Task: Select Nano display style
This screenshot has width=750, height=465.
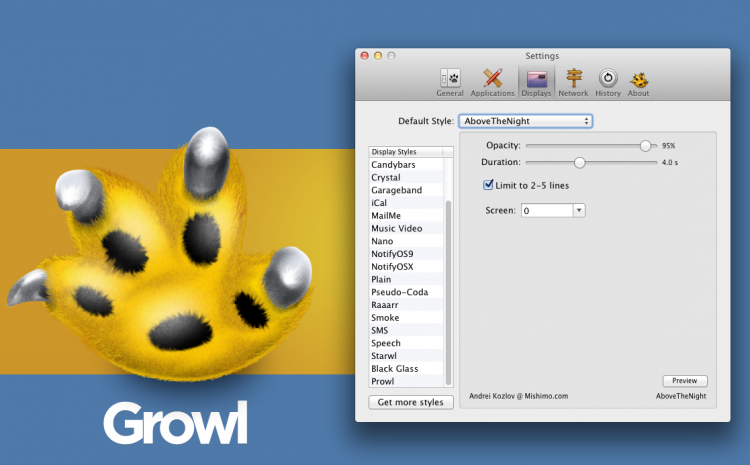Action: coord(406,241)
